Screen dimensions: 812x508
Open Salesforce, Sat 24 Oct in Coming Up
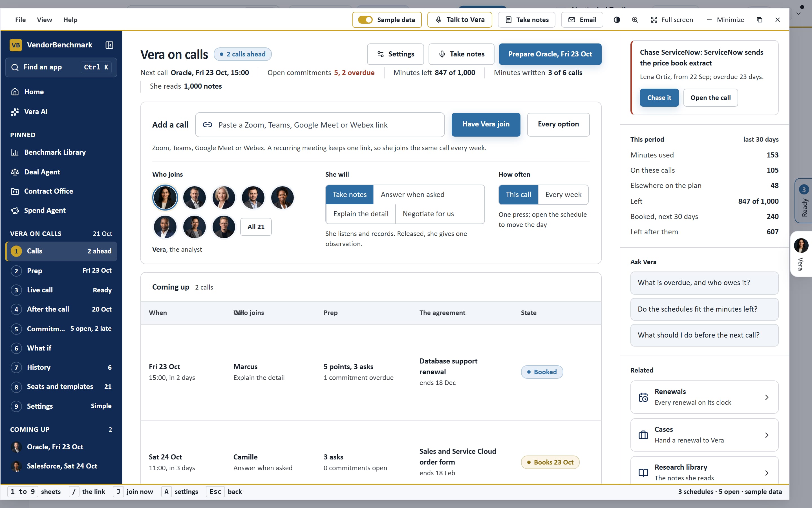tap(61, 466)
